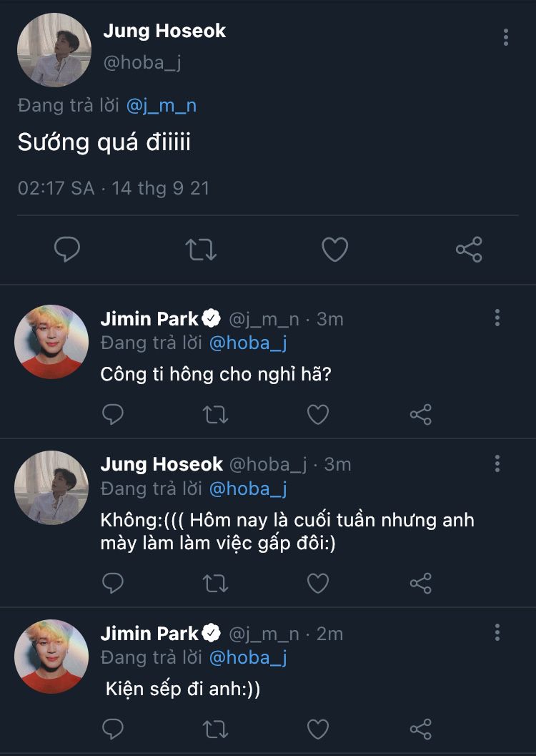Like the main 'Sướng quá điiiii' tweet
The height and width of the screenshot is (756, 536).
[334, 250]
